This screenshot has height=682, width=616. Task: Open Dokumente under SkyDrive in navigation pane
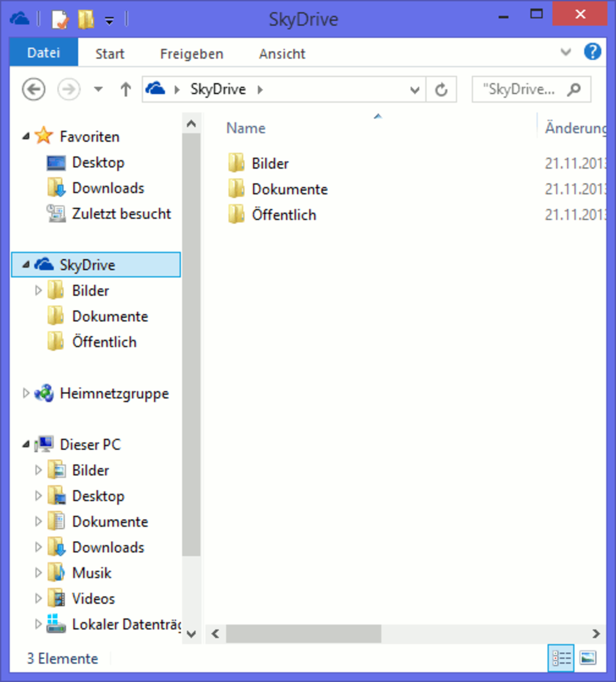pos(110,316)
